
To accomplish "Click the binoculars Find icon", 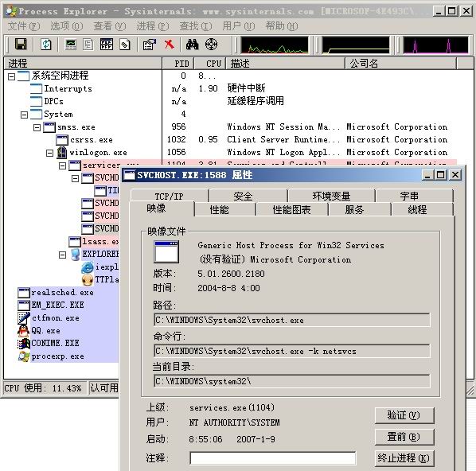I will click(193, 45).
